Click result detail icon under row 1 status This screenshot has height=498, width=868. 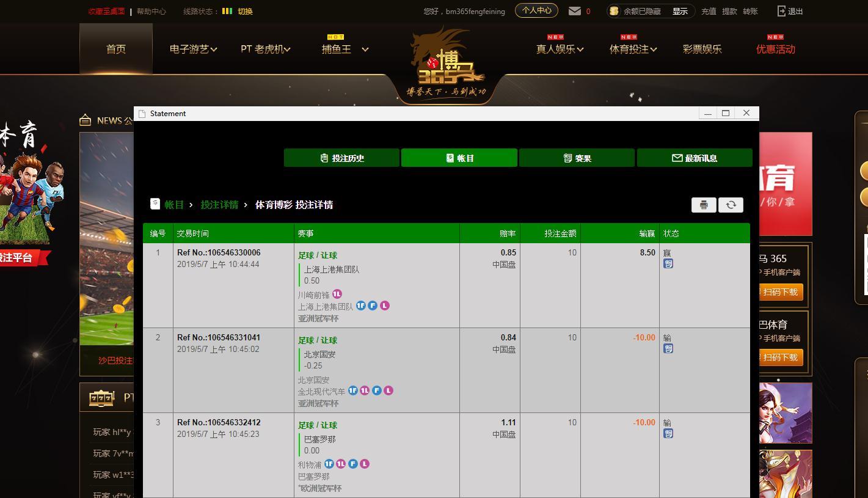pyautogui.click(x=668, y=264)
